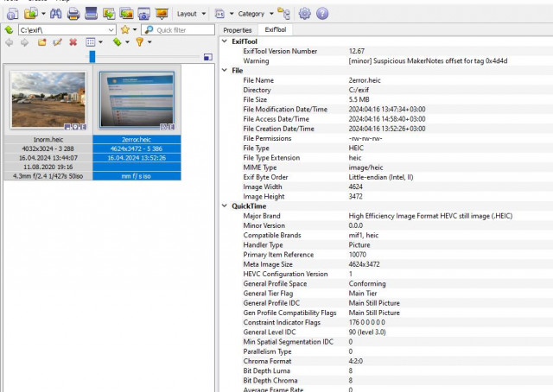Expand the funnel filter dropdown arrow
The width and height of the screenshot is (553, 392).
[x=149, y=42]
